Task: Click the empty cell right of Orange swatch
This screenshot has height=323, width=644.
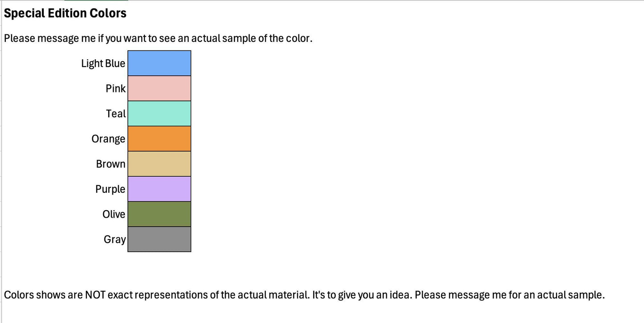Action: 223,139
